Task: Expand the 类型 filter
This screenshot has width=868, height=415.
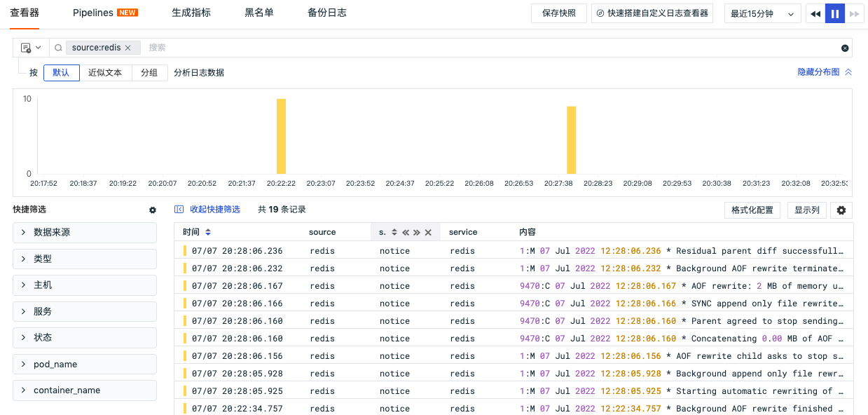Action: [x=85, y=259]
